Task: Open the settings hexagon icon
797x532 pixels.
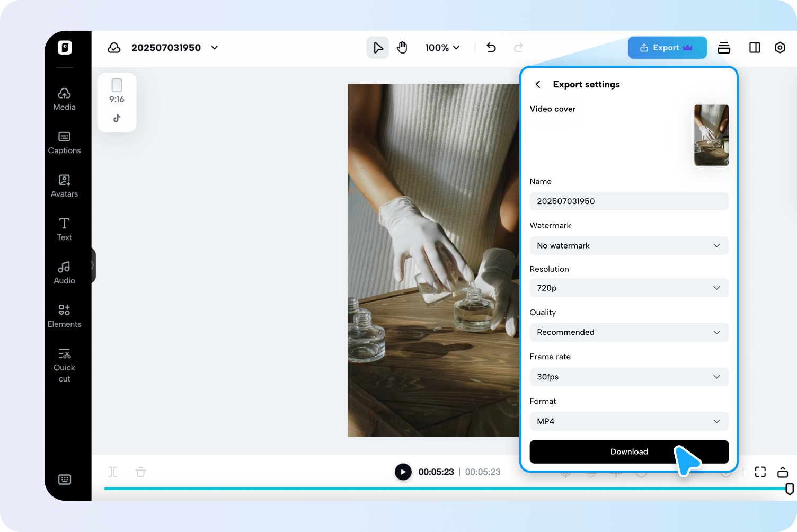Action: click(x=780, y=48)
